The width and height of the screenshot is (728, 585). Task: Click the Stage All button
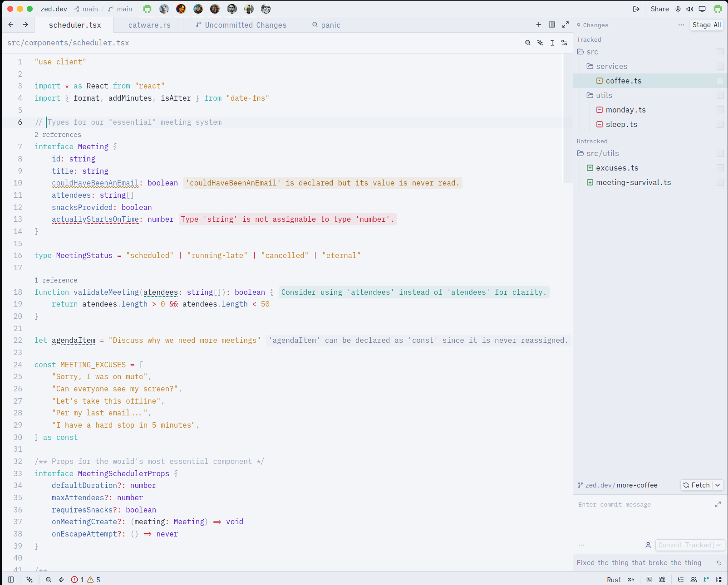pyautogui.click(x=707, y=25)
